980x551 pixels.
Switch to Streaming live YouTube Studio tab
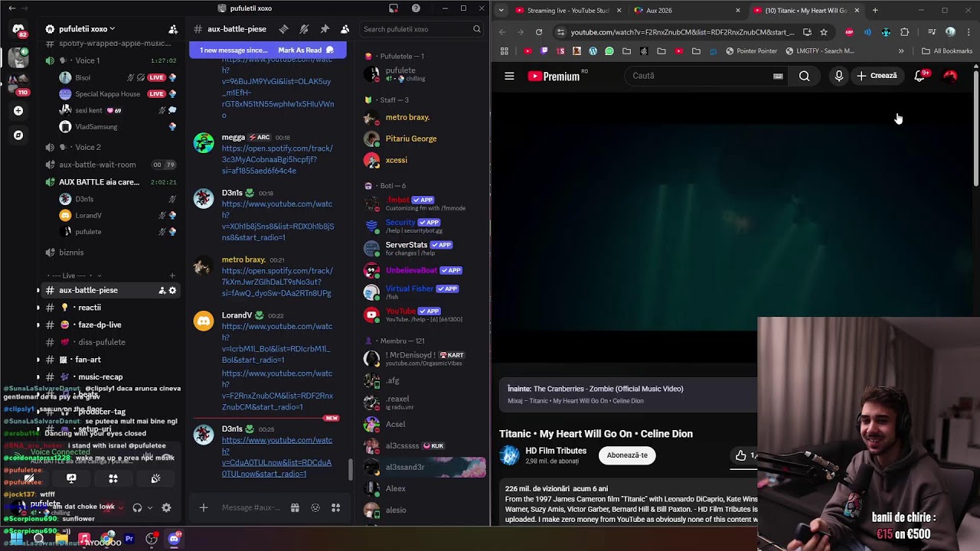pyautogui.click(x=567, y=10)
